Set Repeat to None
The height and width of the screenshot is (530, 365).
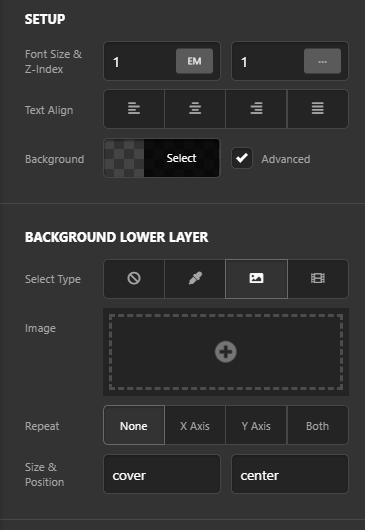pos(134,426)
